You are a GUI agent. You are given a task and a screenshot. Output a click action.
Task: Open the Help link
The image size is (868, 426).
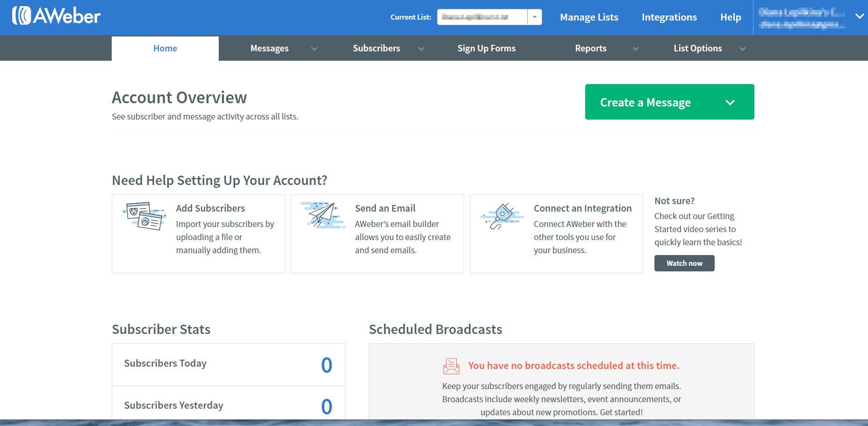731,17
